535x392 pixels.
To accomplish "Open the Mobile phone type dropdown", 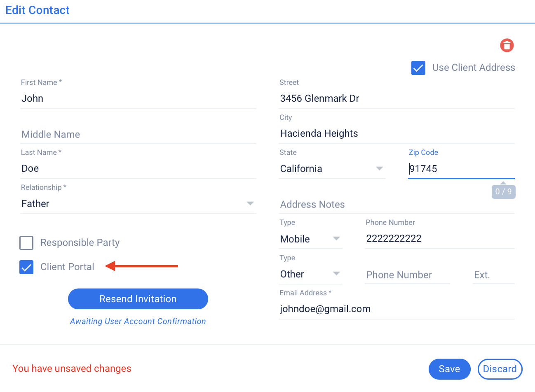I will click(310, 239).
